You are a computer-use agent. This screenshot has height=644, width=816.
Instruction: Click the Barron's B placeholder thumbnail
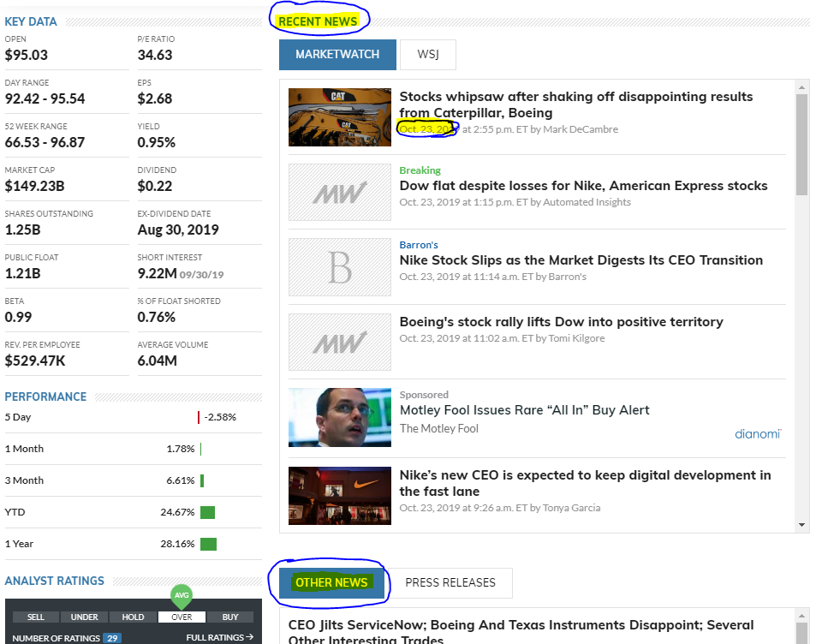[x=340, y=267]
